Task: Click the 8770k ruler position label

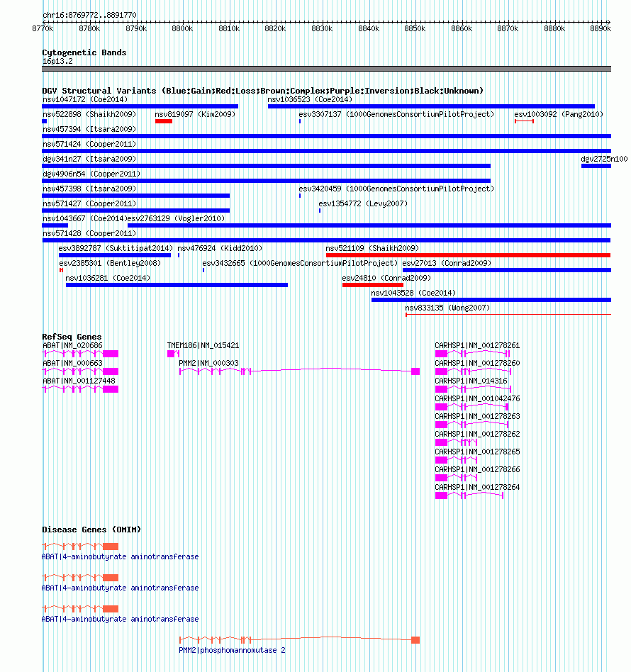Action: point(43,29)
